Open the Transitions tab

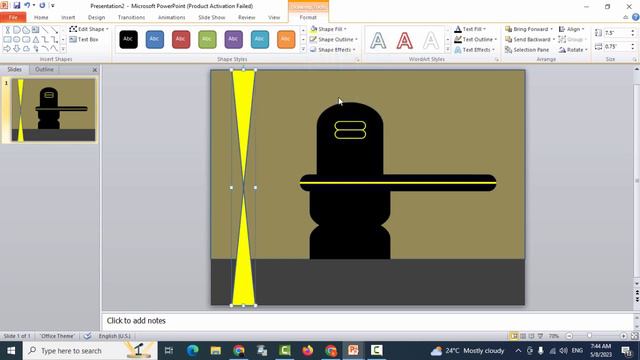click(131, 18)
